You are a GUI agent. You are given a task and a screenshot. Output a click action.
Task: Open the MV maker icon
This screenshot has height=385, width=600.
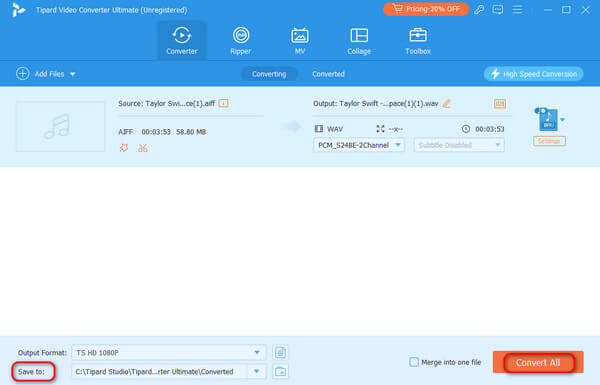300,36
